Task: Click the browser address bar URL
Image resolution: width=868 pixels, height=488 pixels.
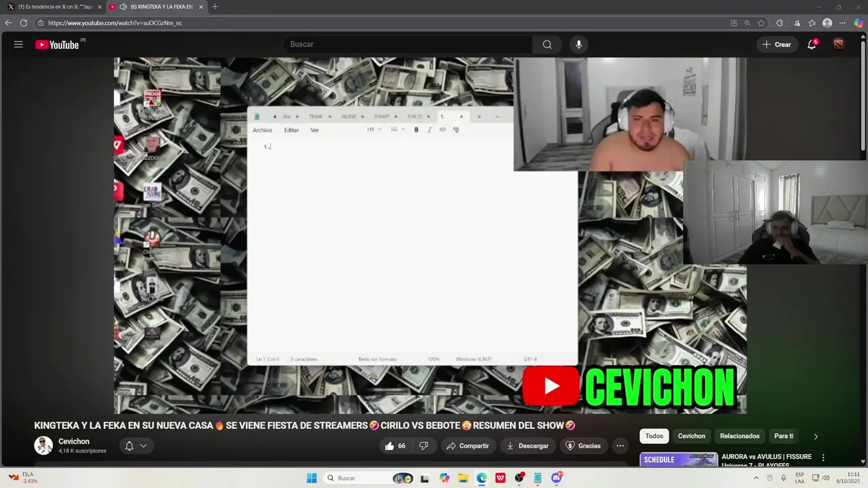Action: (115, 23)
